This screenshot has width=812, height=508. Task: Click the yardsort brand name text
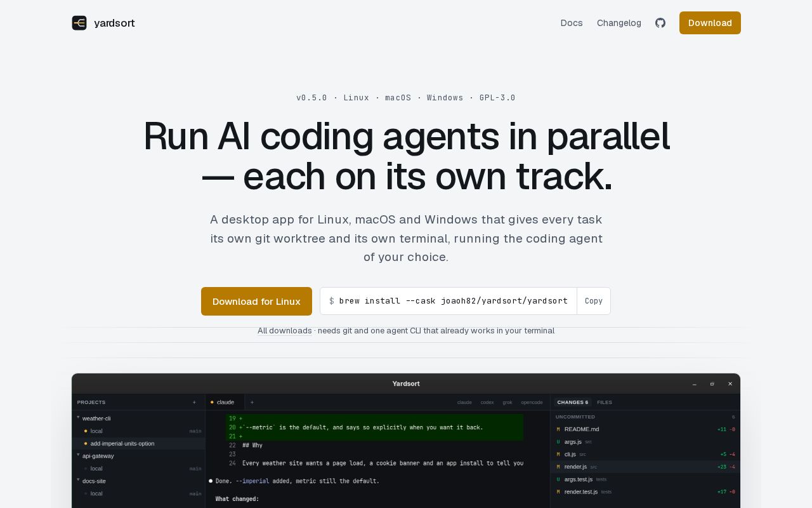(x=114, y=23)
